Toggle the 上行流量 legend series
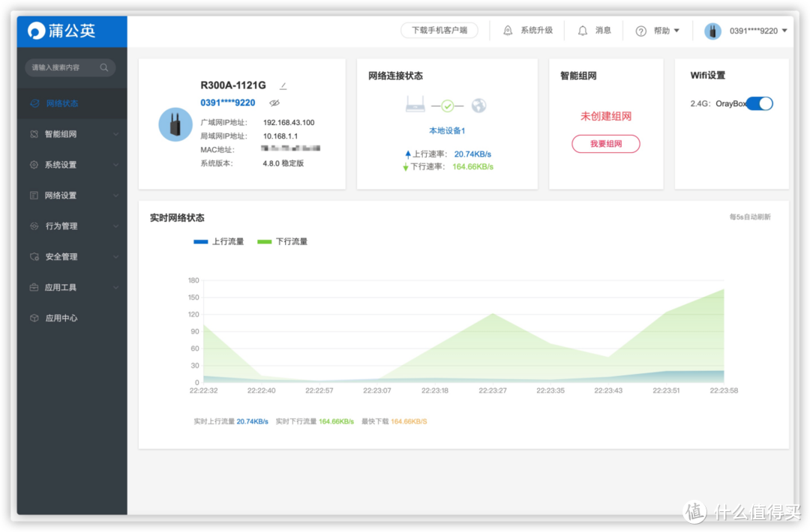The height and width of the screenshot is (532, 810). pyautogui.click(x=218, y=241)
